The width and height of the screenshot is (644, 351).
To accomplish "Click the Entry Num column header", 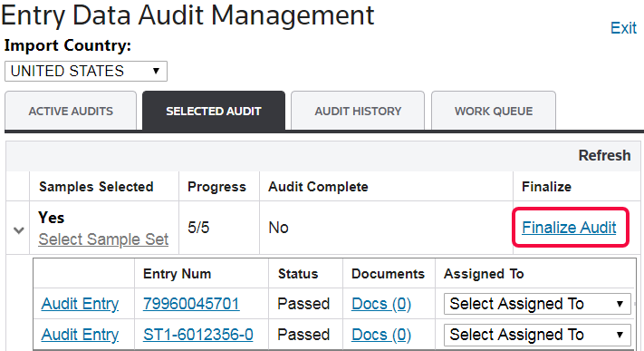I will coord(177,274).
